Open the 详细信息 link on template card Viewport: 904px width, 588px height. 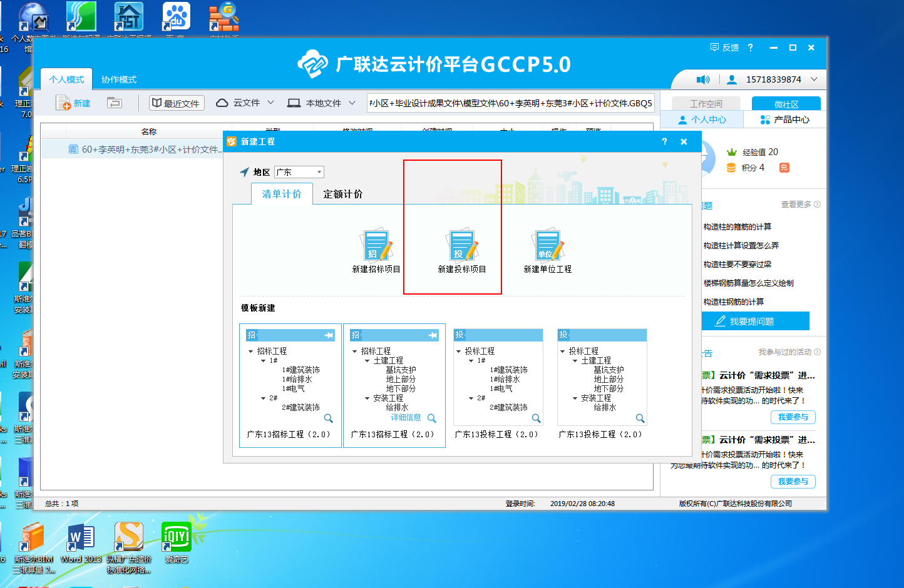[406, 418]
